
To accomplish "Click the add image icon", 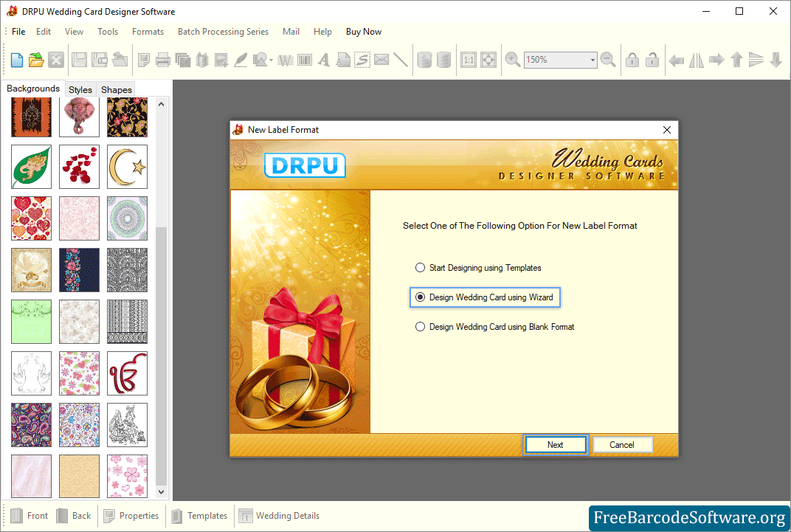I will point(221,60).
